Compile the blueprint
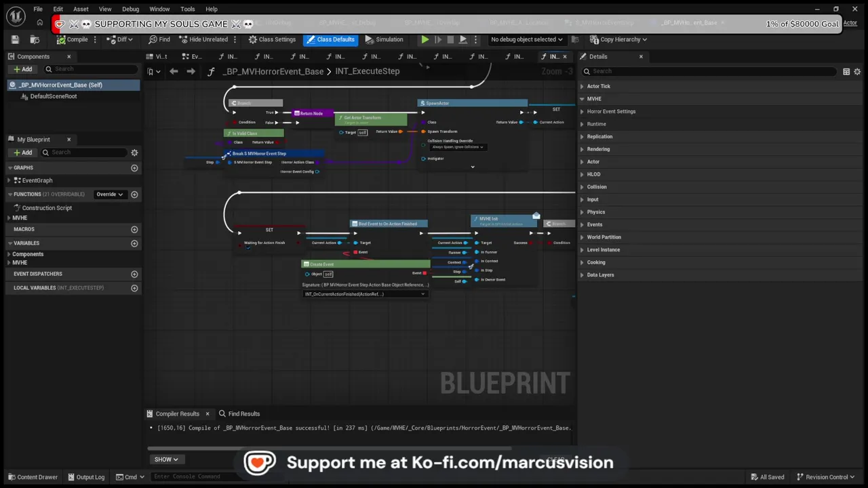Image resolution: width=868 pixels, height=488 pixels. [x=72, y=39]
